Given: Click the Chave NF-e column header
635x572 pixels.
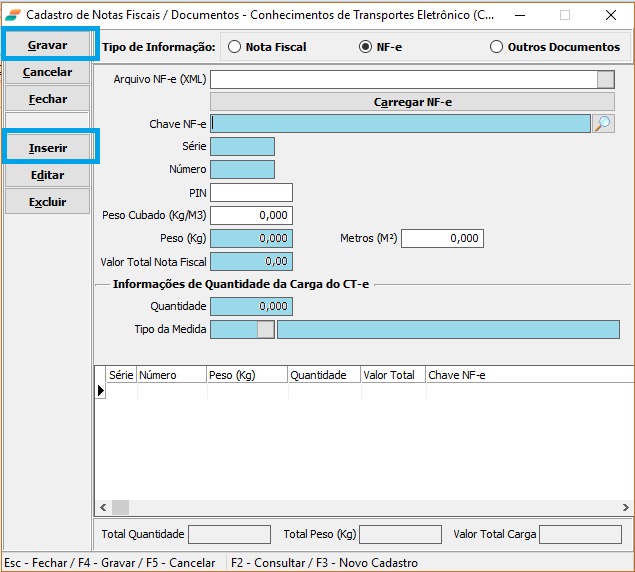Looking at the screenshot, I should point(457,375).
